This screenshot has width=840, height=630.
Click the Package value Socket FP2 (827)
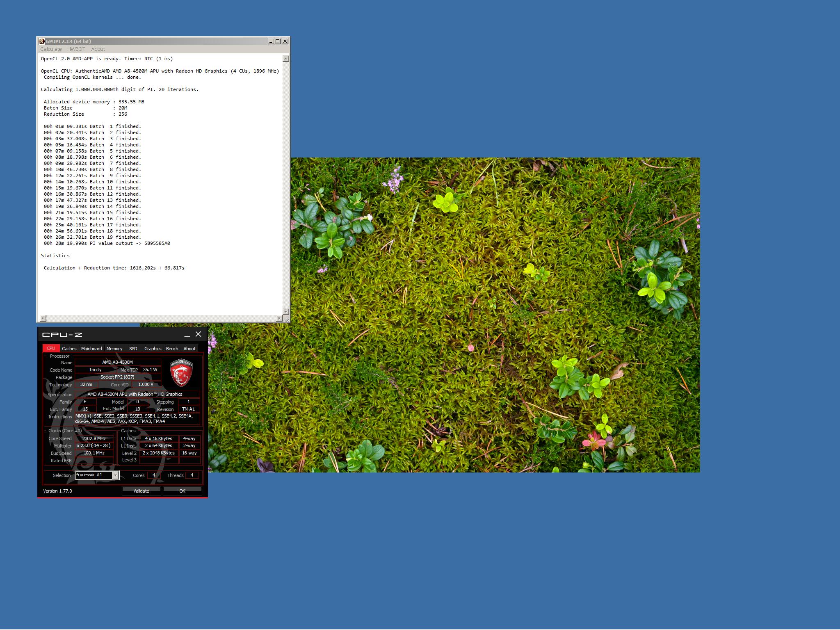118,377
